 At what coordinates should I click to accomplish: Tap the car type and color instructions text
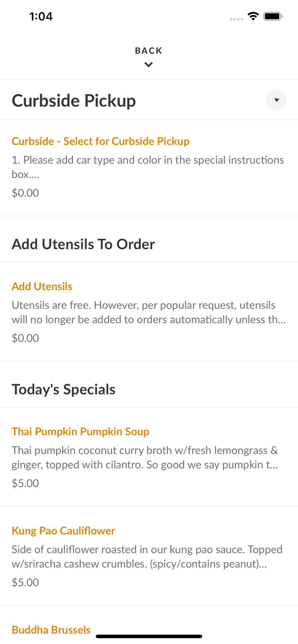[148, 167]
